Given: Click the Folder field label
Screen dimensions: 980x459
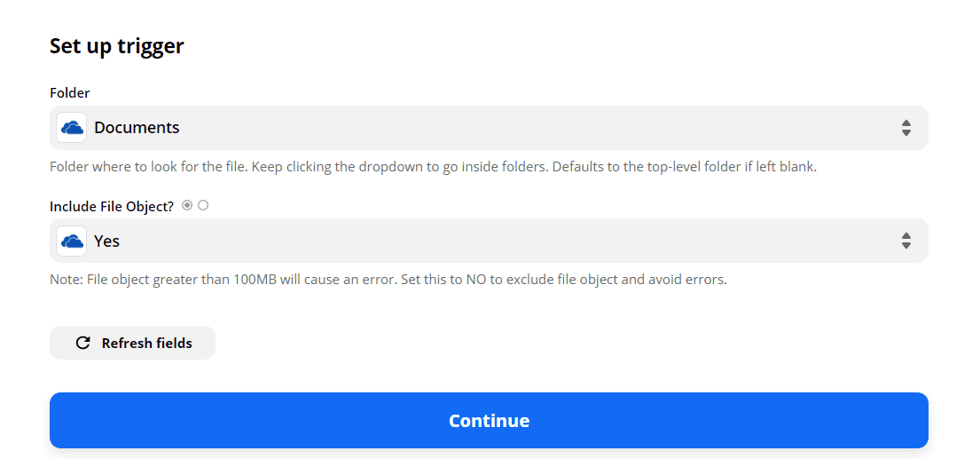Looking at the screenshot, I should pyautogui.click(x=69, y=92).
